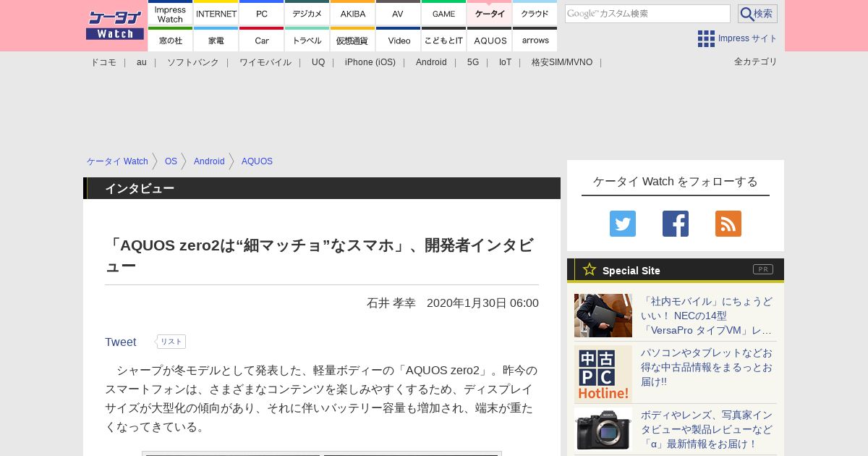Open the Video tab

(x=399, y=40)
